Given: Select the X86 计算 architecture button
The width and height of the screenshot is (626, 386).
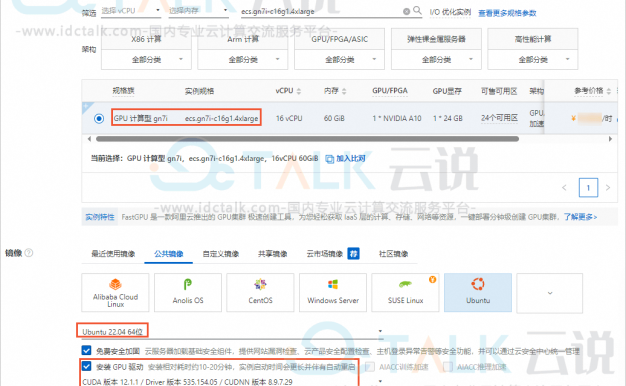Looking at the screenshot, I should 146,39.
